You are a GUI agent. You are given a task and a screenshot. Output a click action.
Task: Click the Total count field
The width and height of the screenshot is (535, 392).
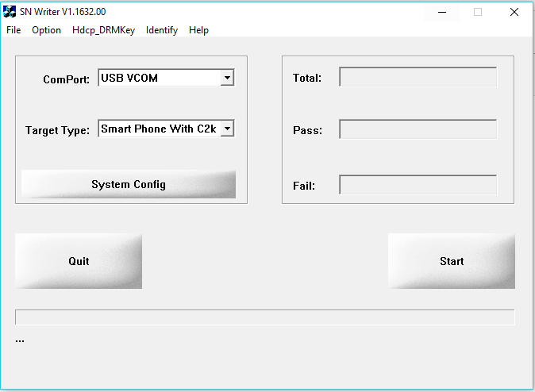click(418, 78)
